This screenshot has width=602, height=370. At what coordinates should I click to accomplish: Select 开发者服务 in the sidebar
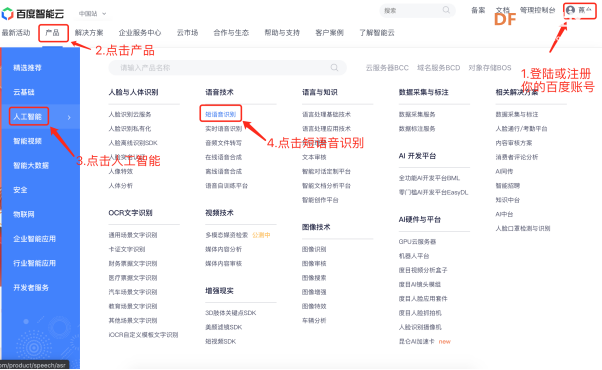[31, 287]
